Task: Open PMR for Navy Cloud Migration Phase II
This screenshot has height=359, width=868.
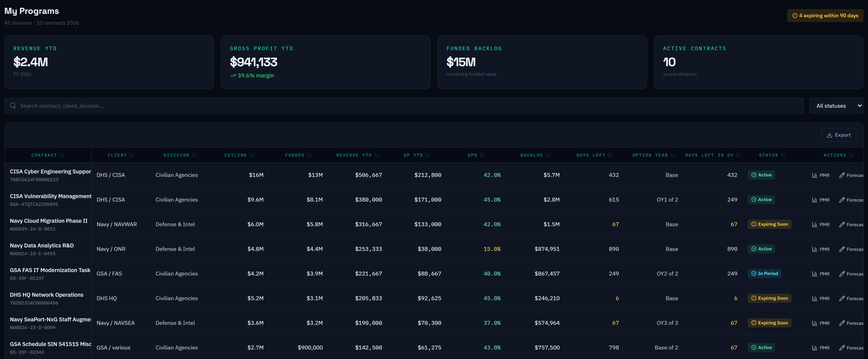Action: click(x=820, y=224)
